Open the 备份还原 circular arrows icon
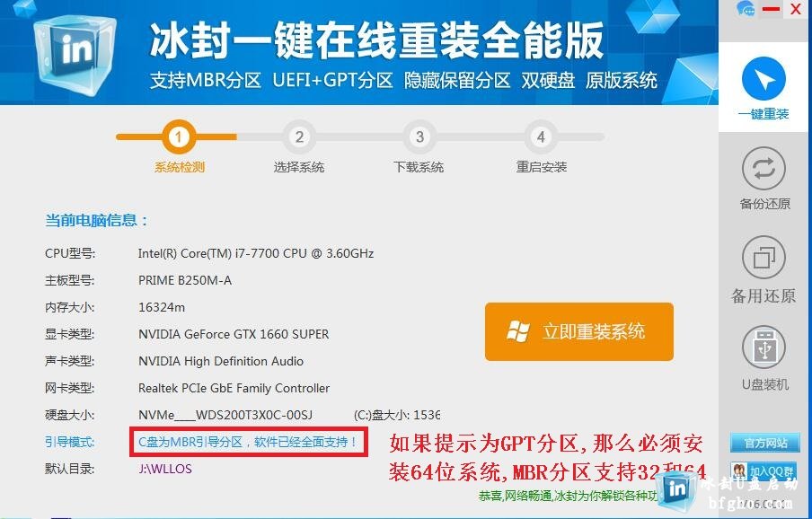The width and height of the screenshot is (812, 519). point(763,168)
